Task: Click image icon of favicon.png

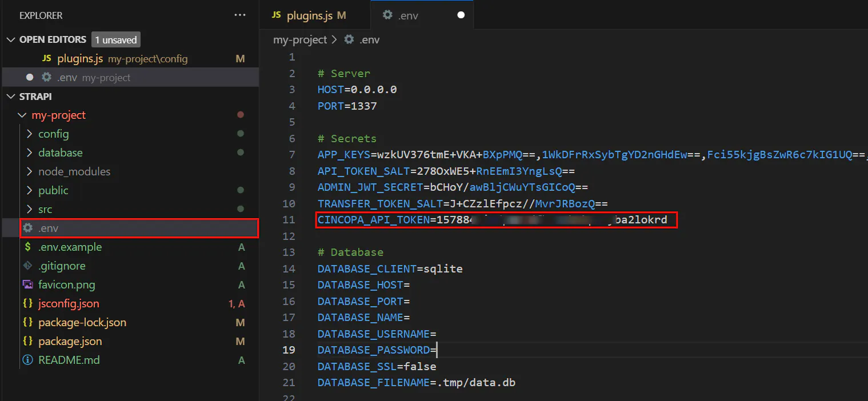Action: [x=27, y=284]
